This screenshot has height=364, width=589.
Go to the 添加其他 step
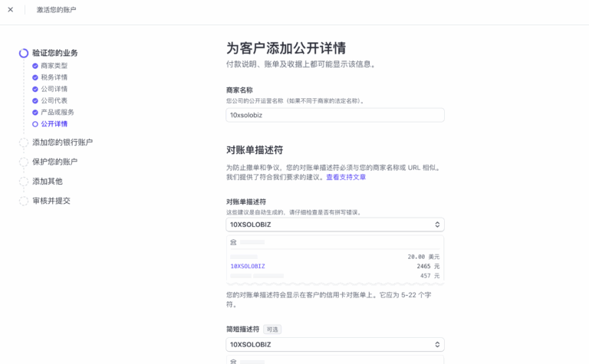pyautogui.click(x=47, y=182)
